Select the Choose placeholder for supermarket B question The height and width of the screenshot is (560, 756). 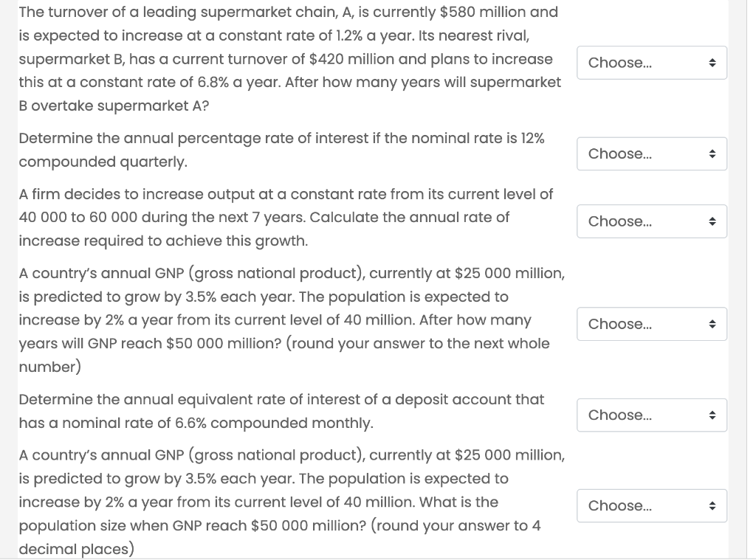[x=619, y=63]
